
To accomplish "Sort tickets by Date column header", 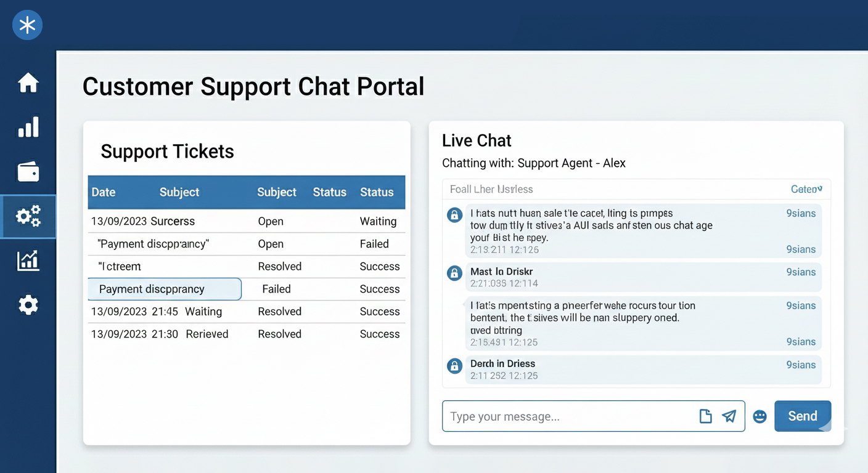I will coord(104,192).
